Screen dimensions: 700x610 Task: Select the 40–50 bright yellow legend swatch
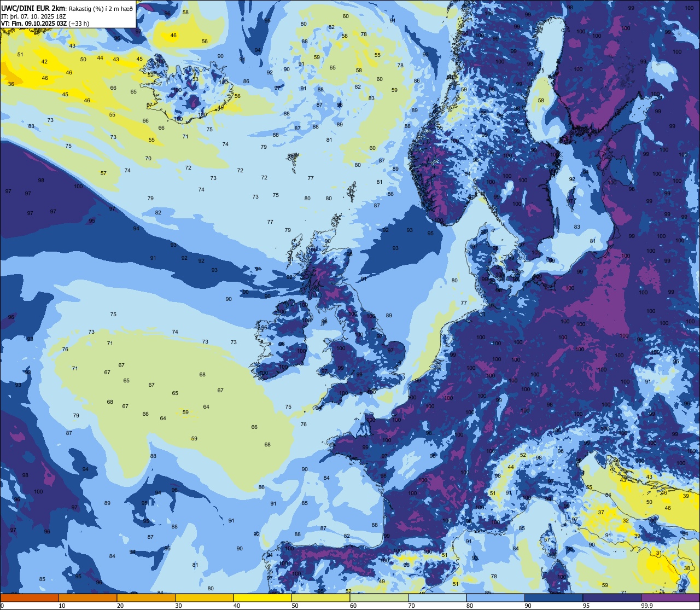262,597
